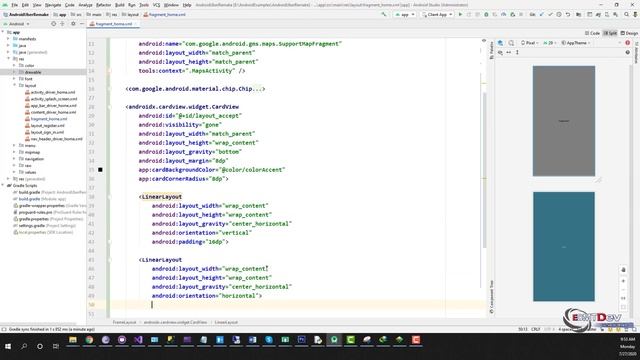Open the Build menu

[120, 5]
